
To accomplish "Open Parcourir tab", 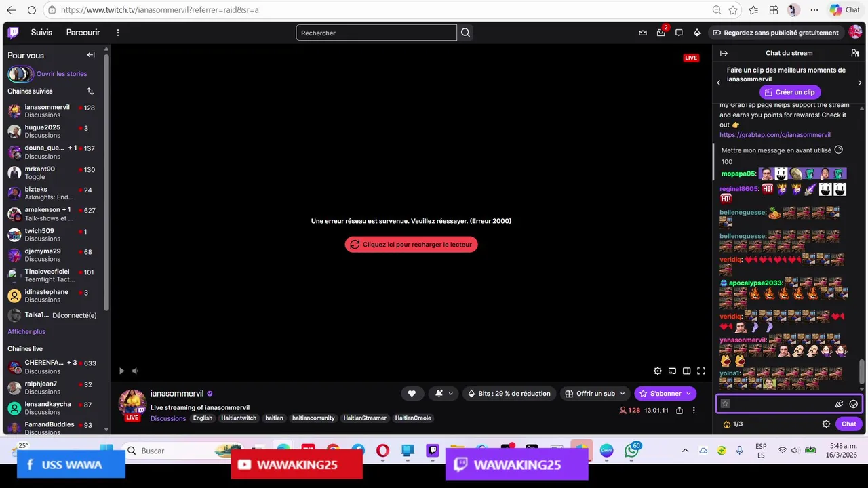I will tap(83, 33).
